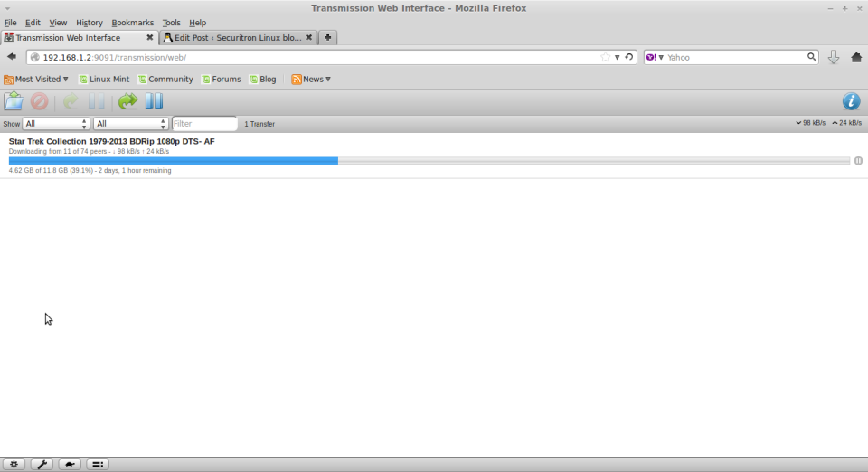
Task: Click the '1 Transfer' count label
Action: (259, 124)
